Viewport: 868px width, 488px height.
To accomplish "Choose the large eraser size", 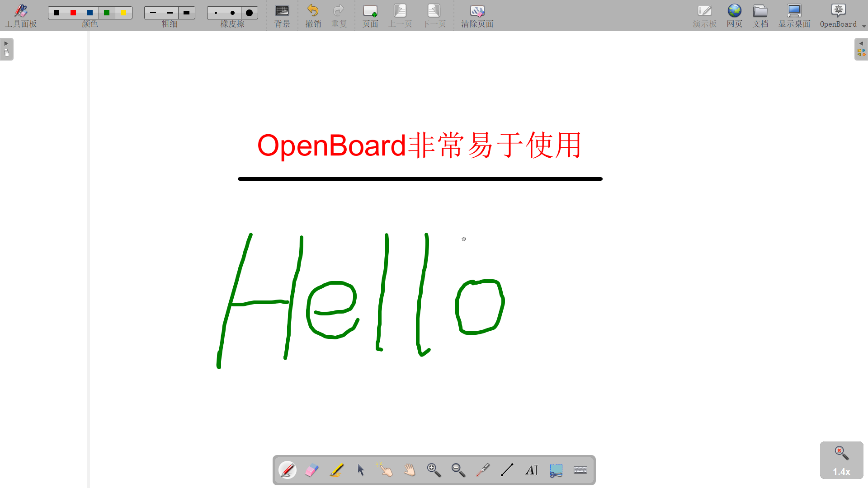I will 249,13.
